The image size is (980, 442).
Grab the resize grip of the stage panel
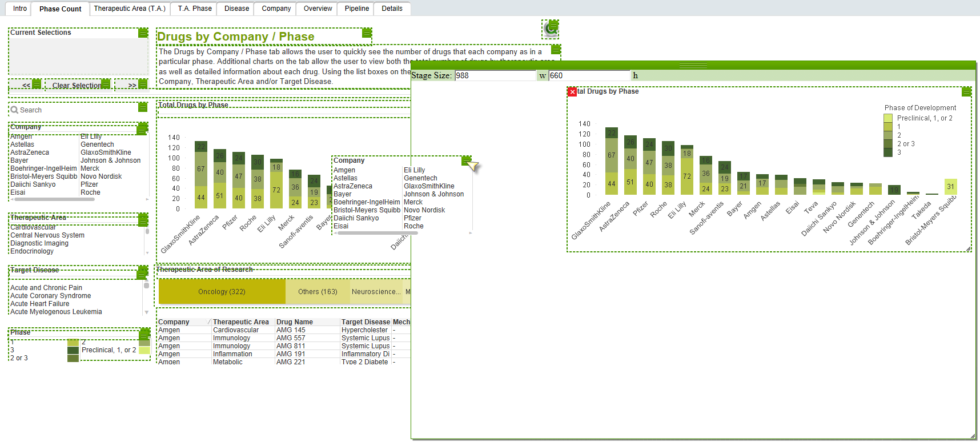(x=973, y=436)
